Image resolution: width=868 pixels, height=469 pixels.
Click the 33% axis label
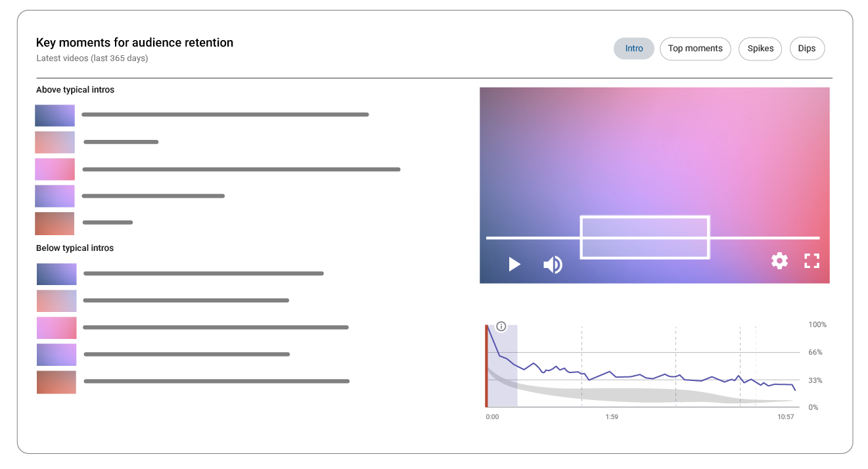[815, 380]
